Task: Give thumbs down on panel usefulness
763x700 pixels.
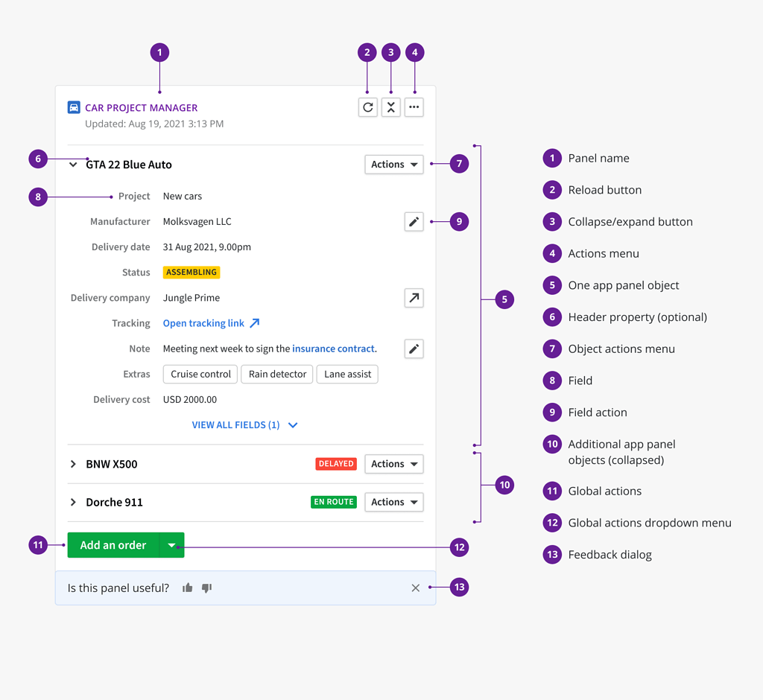Action: pos(206,588)
